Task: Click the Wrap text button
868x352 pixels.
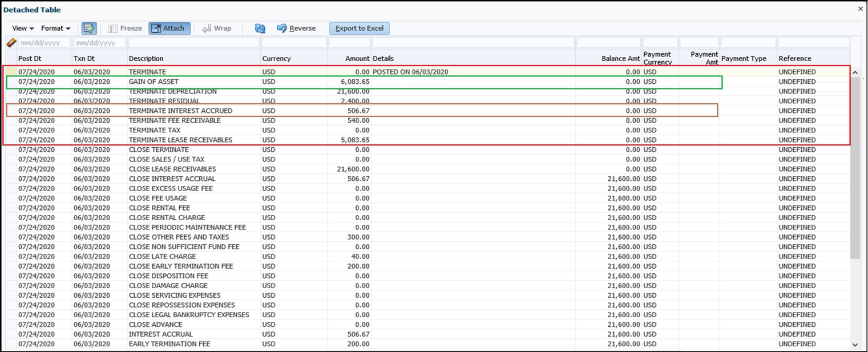Action: pos(217,29)
